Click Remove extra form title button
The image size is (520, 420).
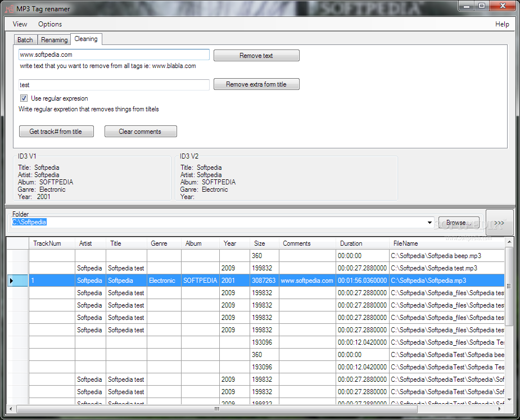coord(256,84)
